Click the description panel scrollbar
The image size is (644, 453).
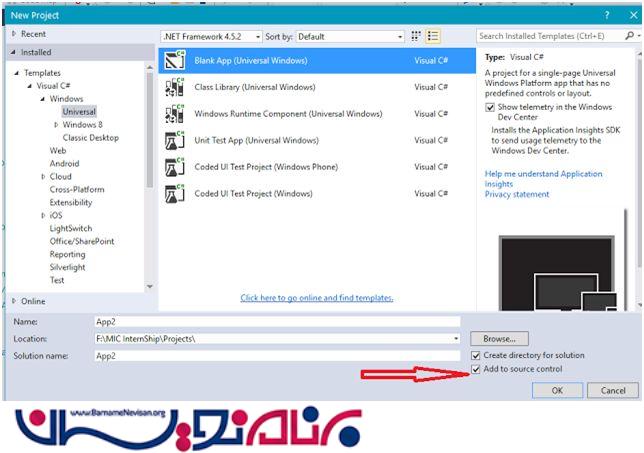click(x=639, y=164)
